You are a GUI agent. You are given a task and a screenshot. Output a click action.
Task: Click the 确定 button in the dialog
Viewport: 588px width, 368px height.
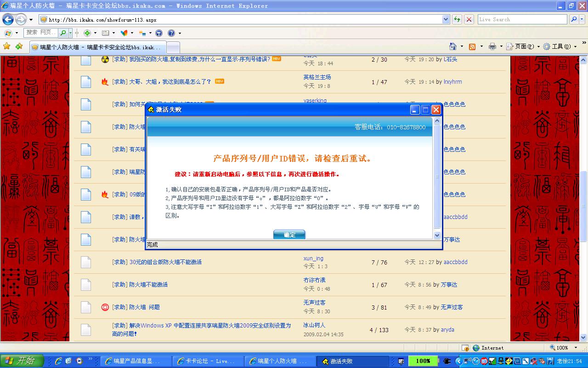click(289, 235)
